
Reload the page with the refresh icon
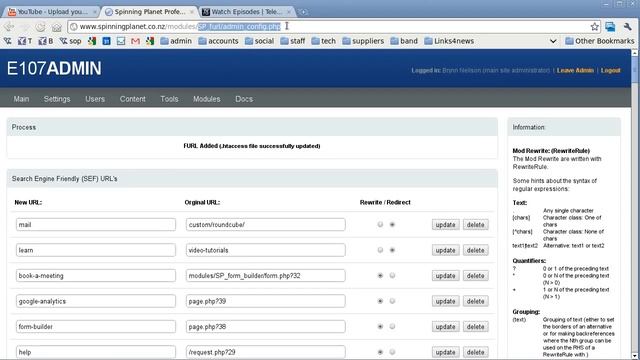[40, 27]
